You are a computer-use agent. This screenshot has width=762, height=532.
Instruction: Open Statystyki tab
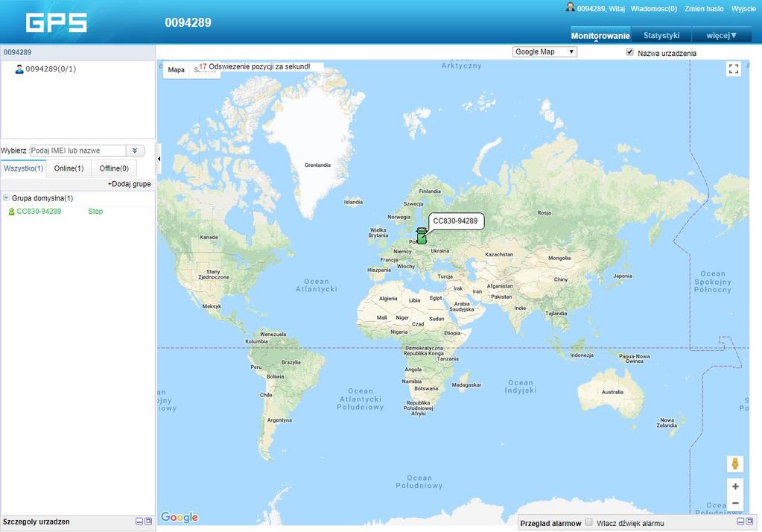[x=661, y=36]
